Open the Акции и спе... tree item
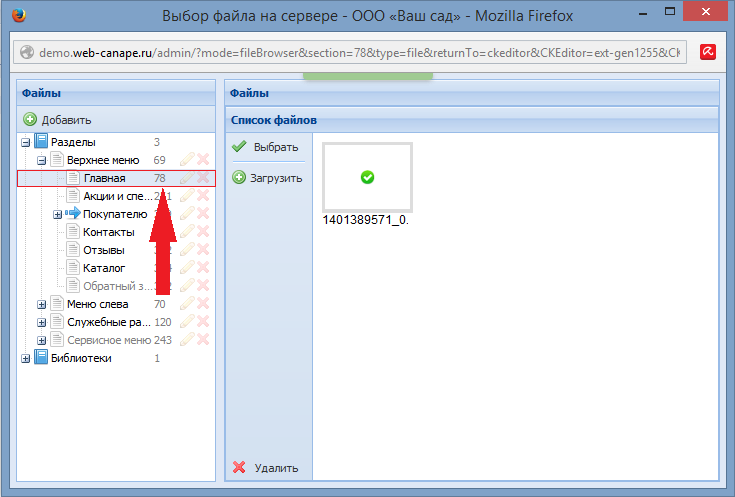The width and height of the screenshot is (735, 497). [118, 196]
